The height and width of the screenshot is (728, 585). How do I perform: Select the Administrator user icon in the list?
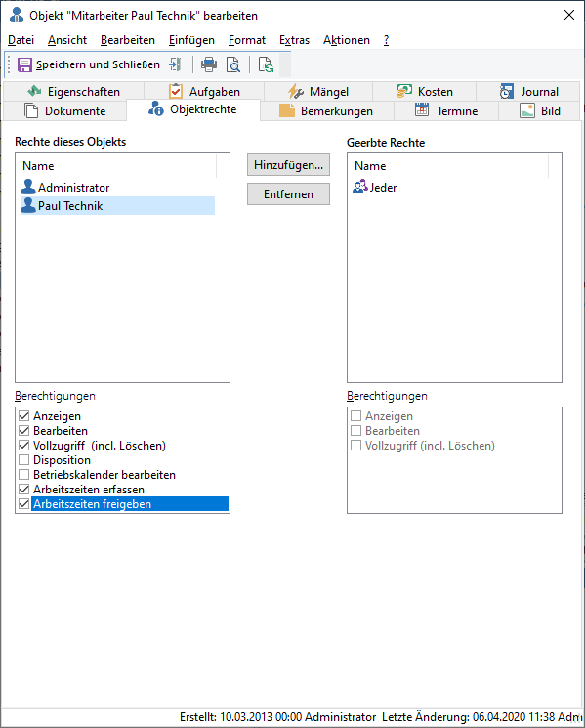(x=28, y=187)
